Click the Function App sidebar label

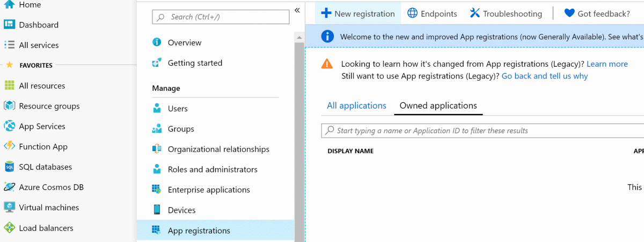pyautogui.click(x=43, y=147)
